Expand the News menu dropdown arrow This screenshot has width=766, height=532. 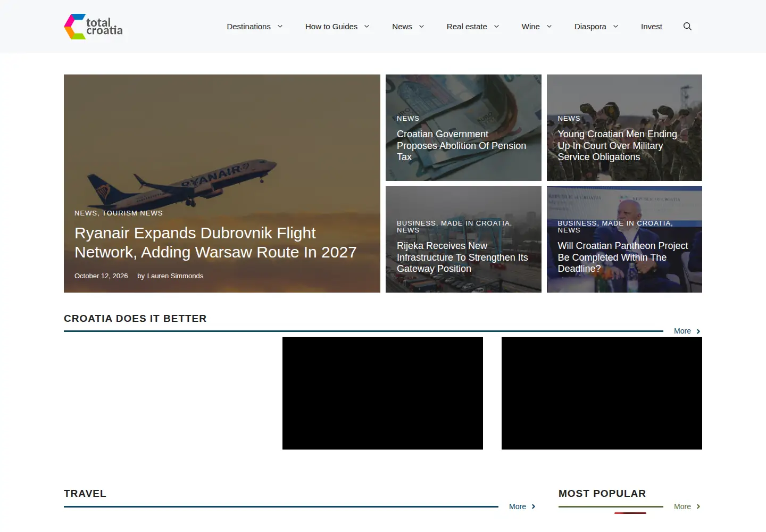[421, 27]
